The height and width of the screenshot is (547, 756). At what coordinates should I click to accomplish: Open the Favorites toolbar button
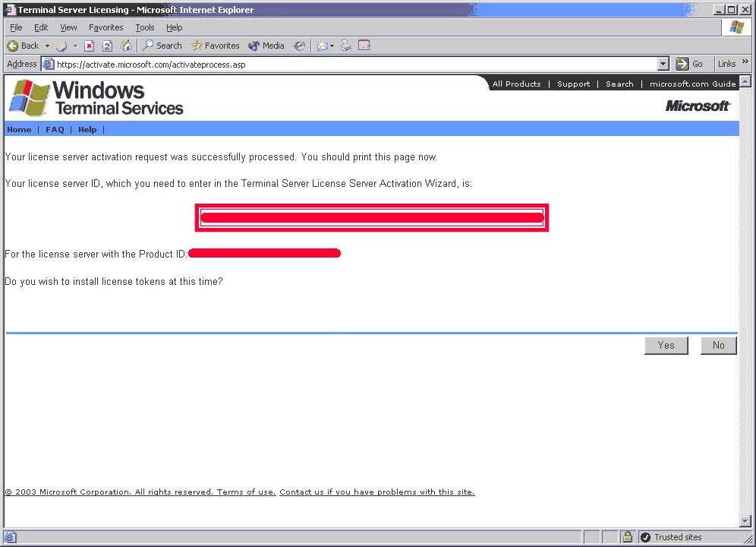(216, 46)
